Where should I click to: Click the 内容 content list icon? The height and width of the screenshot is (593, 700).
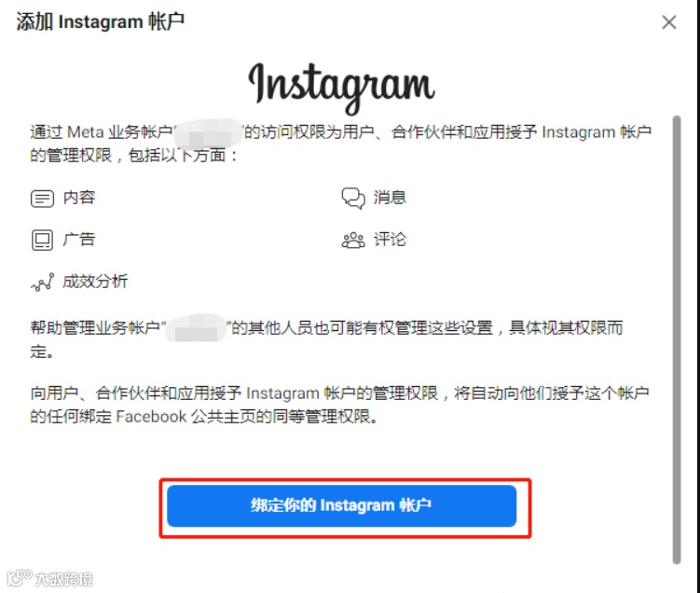[x=43, y=199]
